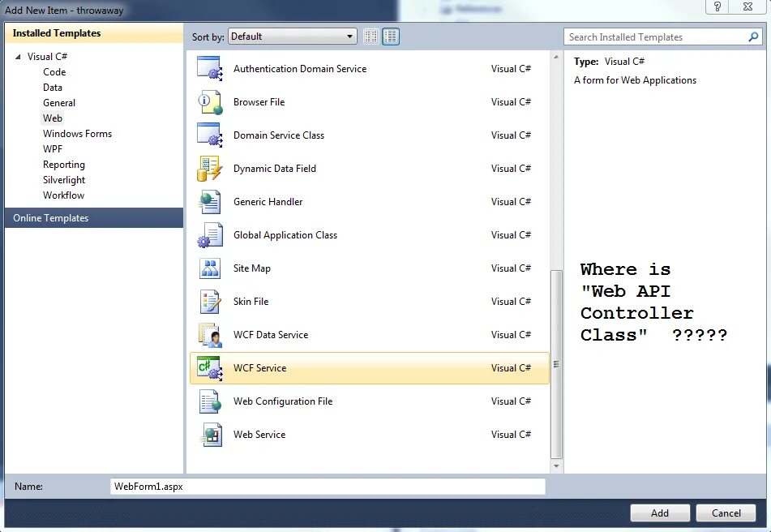This screenshot has height=532, width=771.
Task: Switch to small icons view
Action: click(x=371, y=36)
